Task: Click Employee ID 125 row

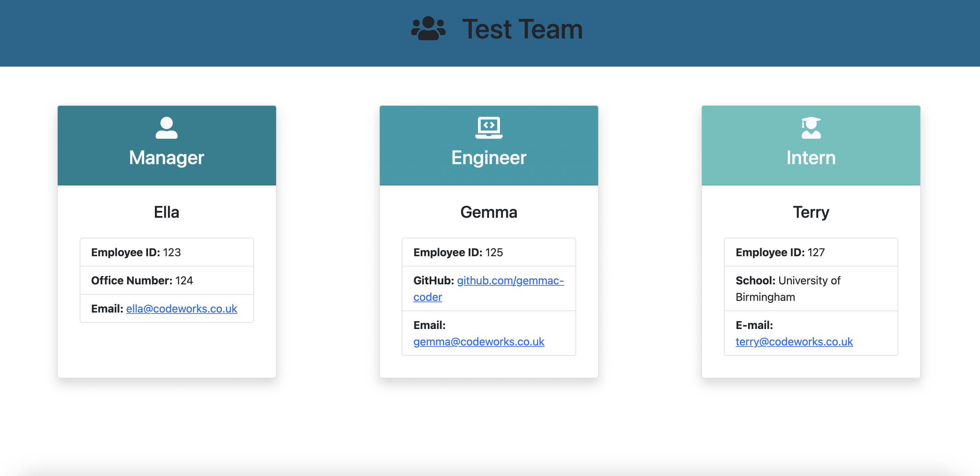Action: 489,252
